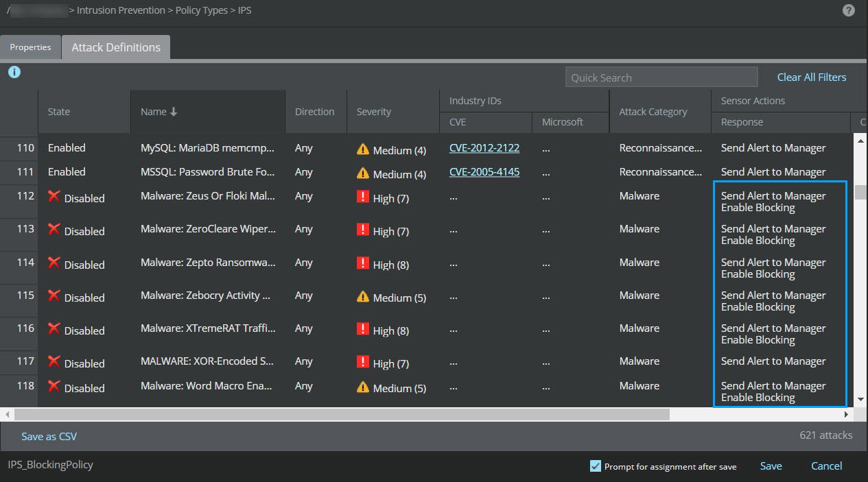868x482 pixels.
Task: Select Malware: Word Macro attack name
Action: [208, 386]
